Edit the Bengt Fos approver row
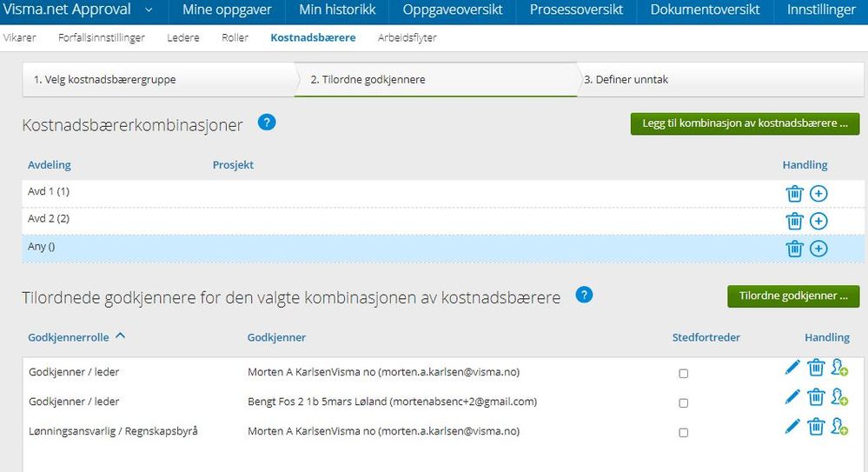Screen dimensions: 868x472 coord(792,396)
